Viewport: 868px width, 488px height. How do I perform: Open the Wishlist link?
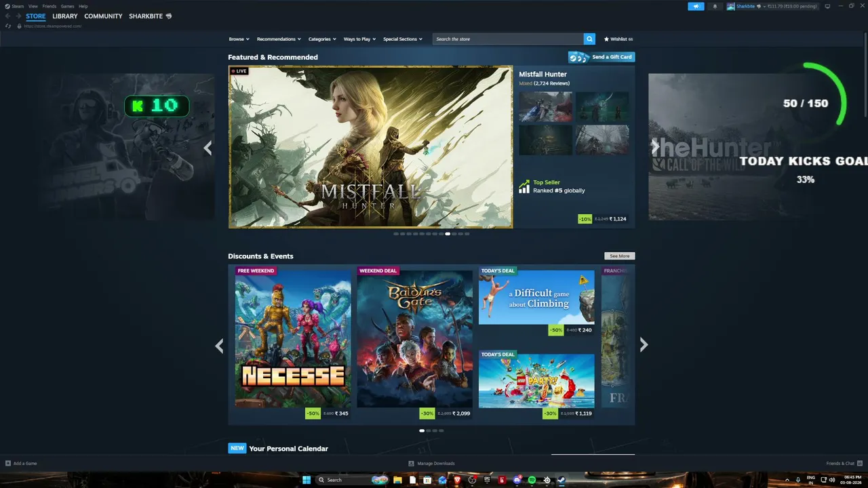point(618,39)
